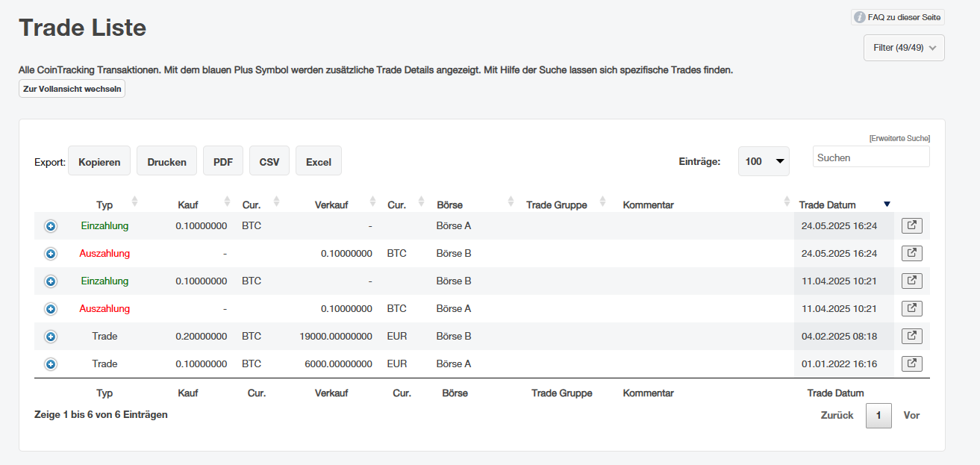Screen dimensions: 980x465
Task: Expand details of the 04.02.2025 Trade row
Action: point(51,337)
